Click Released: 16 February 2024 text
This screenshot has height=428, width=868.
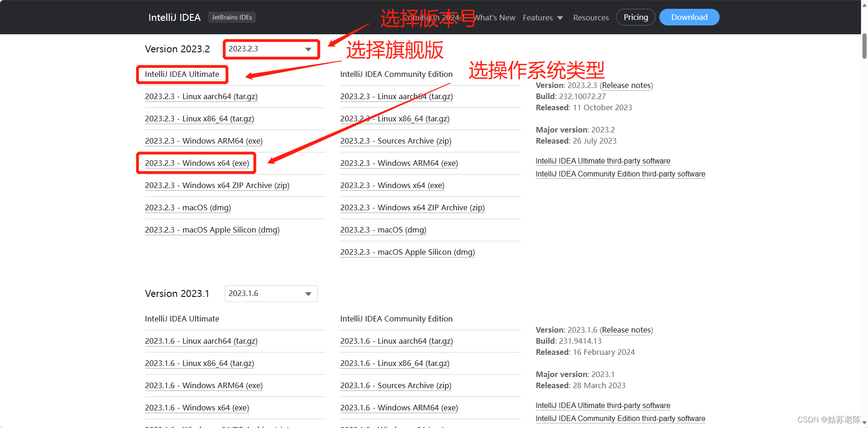point(585,352)
